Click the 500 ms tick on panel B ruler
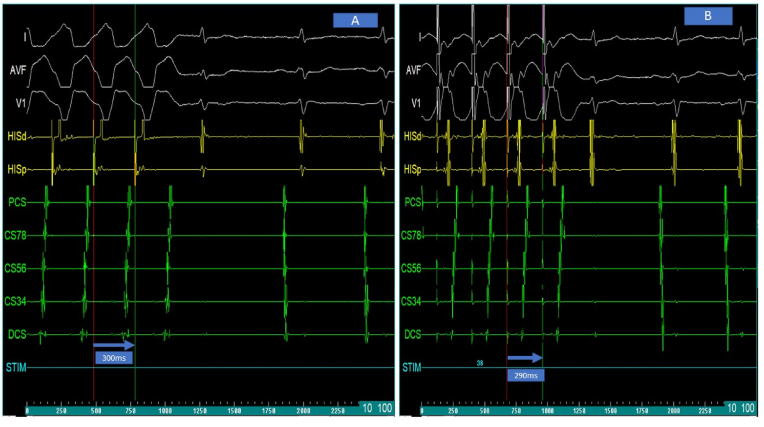Viewport: 764px width, 427px height. 485,411
